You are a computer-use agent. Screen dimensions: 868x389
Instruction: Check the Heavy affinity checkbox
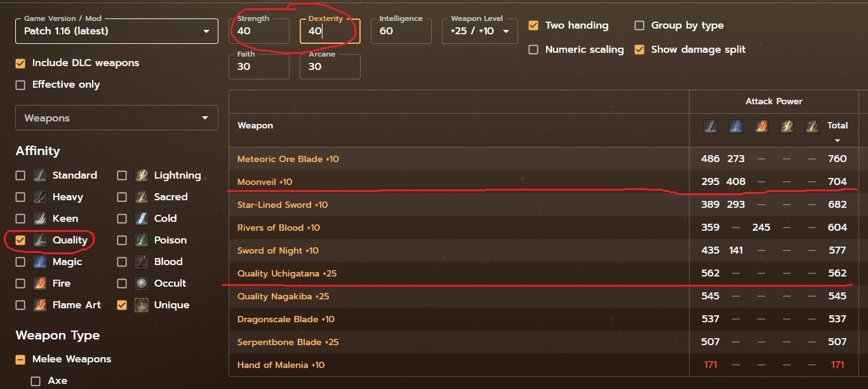(x=20, y=197)
